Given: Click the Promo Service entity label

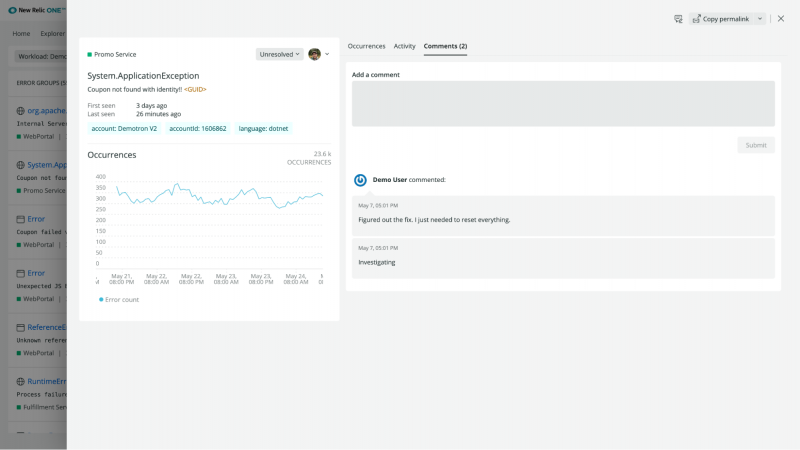Looking at the screenshot, I should [x=115, y=54].
